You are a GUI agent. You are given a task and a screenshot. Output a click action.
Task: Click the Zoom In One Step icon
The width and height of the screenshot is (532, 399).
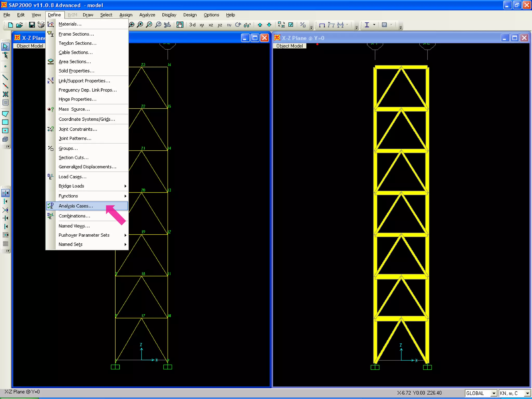[x=140, y=25]
